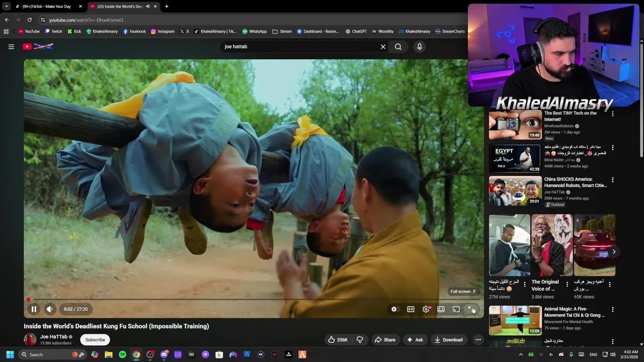Open 'China SHOCKS America' video thumbnail
The height and width of the screenshot is (362, 644).
[515, 191]
